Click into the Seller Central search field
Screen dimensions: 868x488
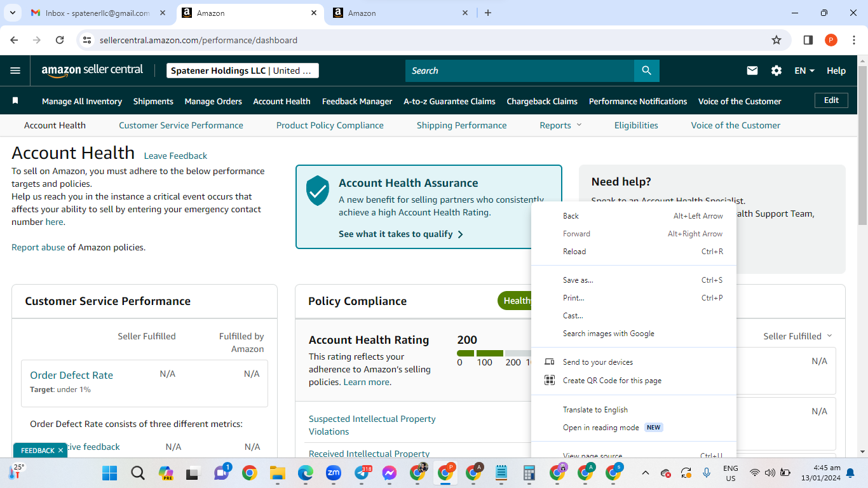point(520,71)
